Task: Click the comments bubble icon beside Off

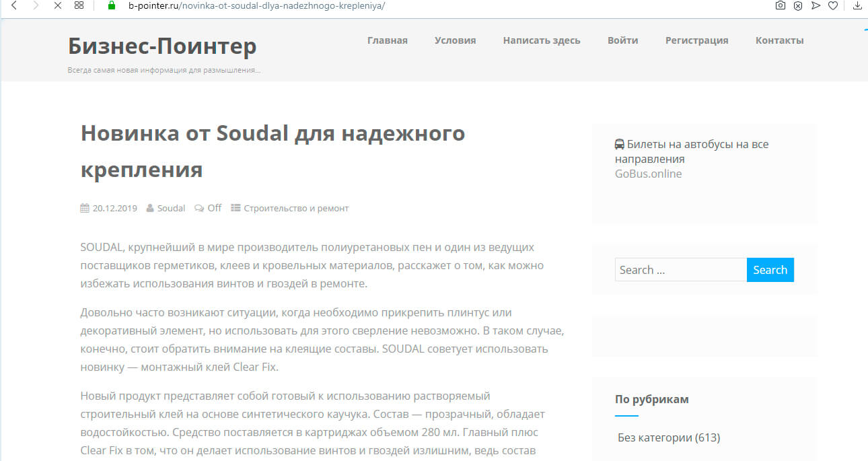Action: (199, 208)
